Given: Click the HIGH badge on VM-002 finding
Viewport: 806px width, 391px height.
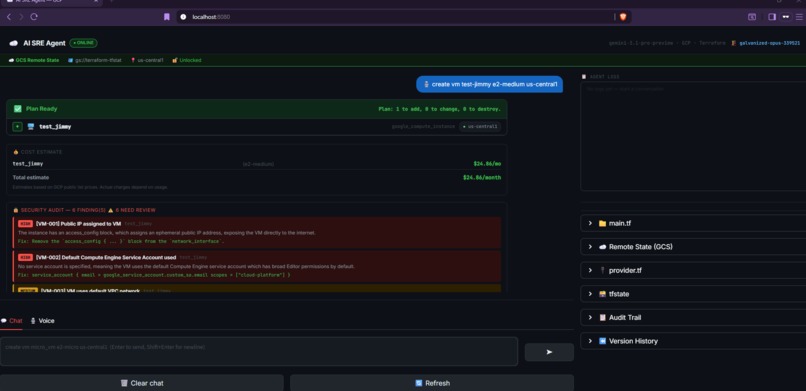Looking at the screenshot, I should pyautogui.click(x=25, y=257).
